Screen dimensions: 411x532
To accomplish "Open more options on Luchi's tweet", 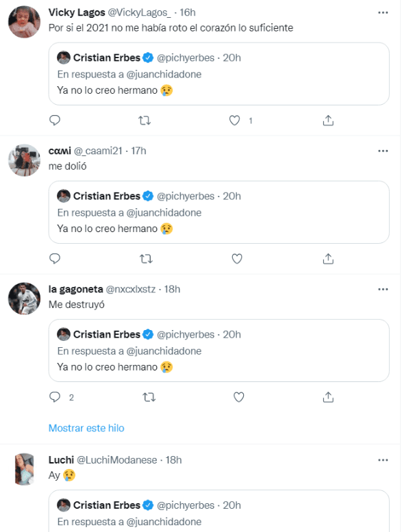I will pyautogui.click(x=383, y=460).
